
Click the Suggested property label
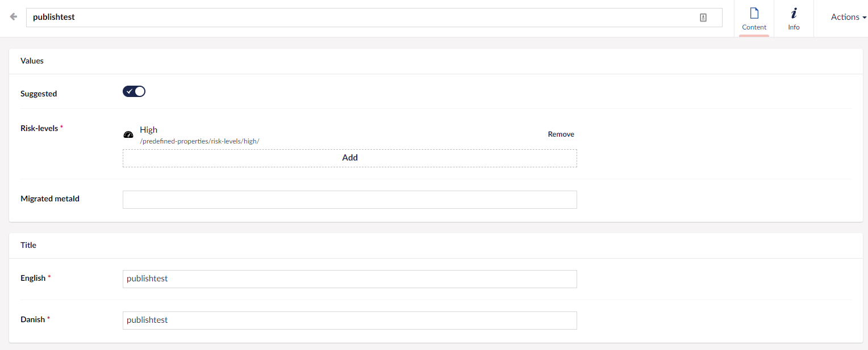(39, 94)
